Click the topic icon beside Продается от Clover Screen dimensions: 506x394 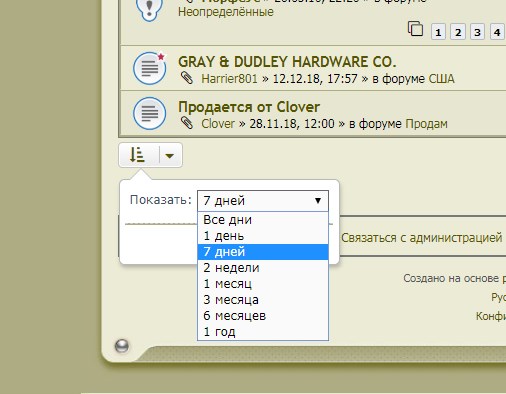[x=150, y=113]
